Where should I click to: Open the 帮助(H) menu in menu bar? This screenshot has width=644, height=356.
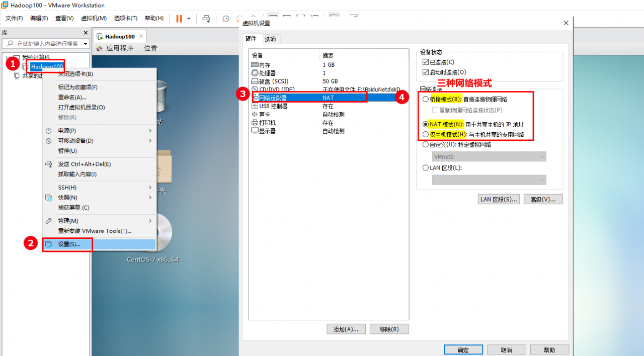pos(154,19)
